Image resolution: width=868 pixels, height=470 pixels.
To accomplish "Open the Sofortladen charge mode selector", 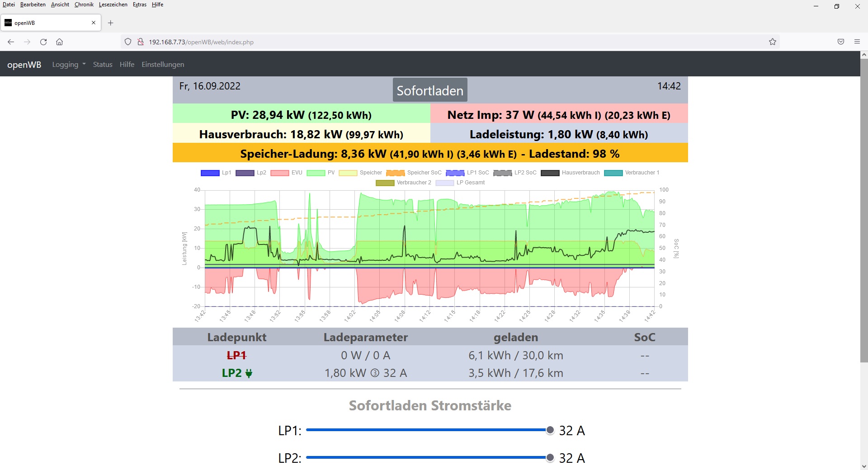I will click(429, 90).
